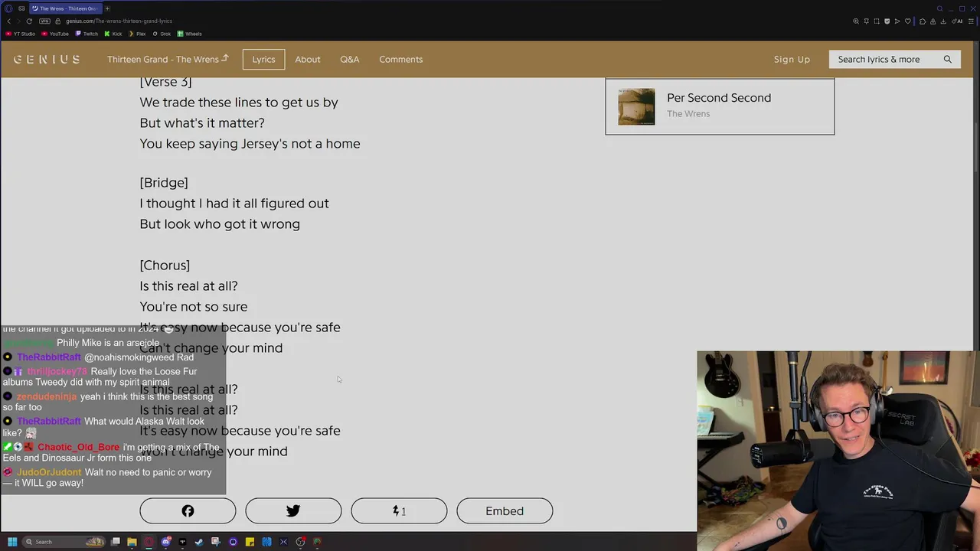Viewport: 980px width, 551px height.
Task: Open Task View from the taskbar
Action: click(116, 542)
